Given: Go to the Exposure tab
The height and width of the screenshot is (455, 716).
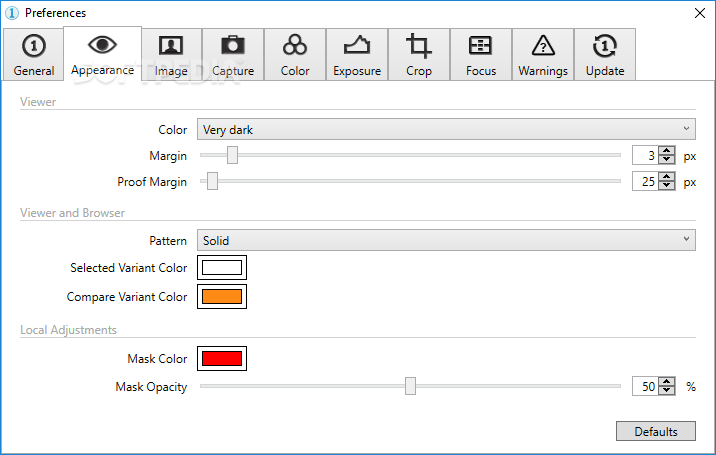Looking at the screenshot, I should 357,55.
